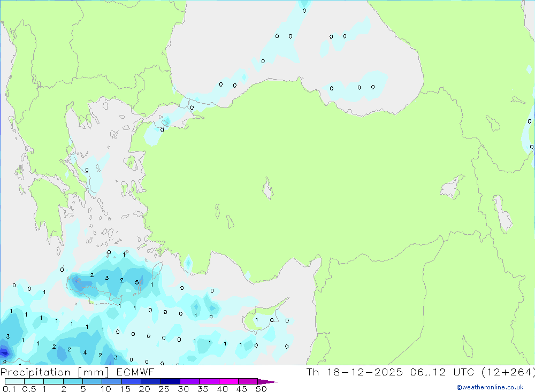The image size is (535, 392).
Task: Click legend label "0.5"
Action: (x=29, y=389)
